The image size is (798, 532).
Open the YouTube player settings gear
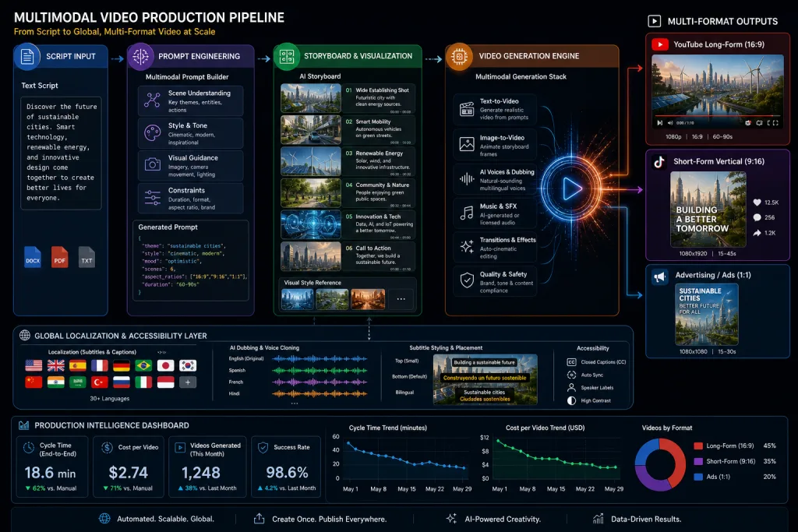(748, 122)
